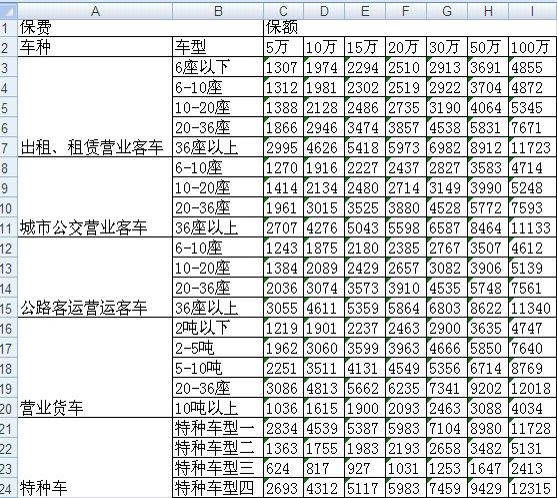Click the 100万 column heading cell
The image size is (557, 498).
532,47
